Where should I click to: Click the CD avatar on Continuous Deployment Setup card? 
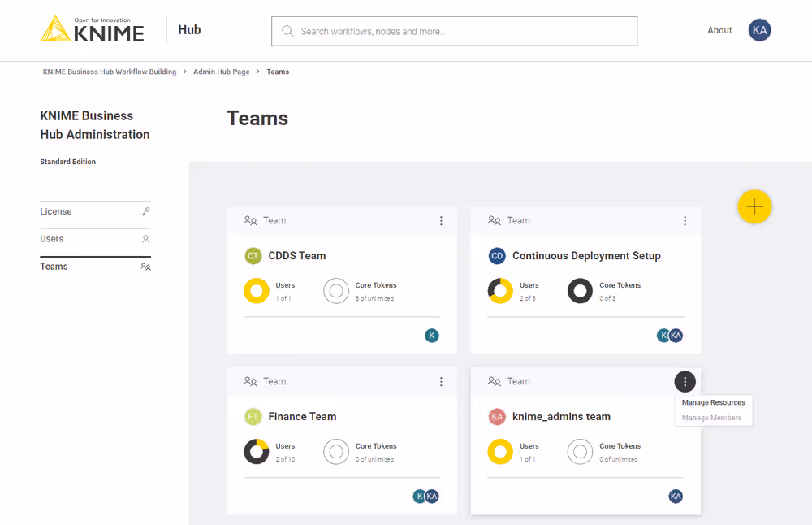tap(497, 255)
